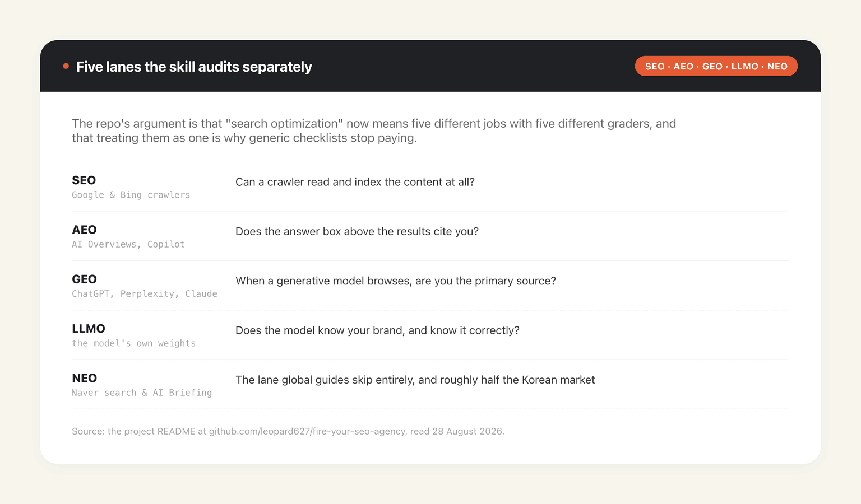Click the 'Five lanes the skill audits separately' heading
The image size is (861, 504).
coord(194,67)
